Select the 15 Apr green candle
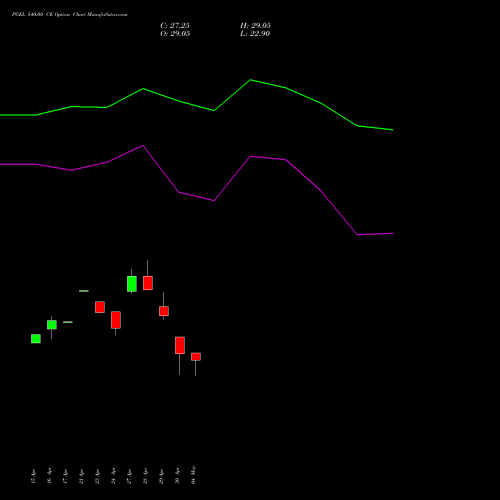The image size is (500, 500). (36, 339)
